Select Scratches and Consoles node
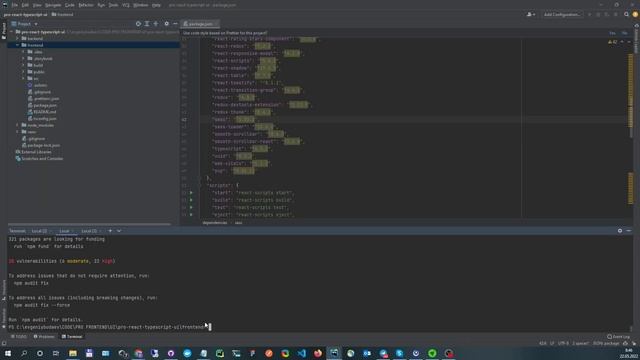Image resolution: width=640 pixels, height=360 pixels. tap(42, 158)
